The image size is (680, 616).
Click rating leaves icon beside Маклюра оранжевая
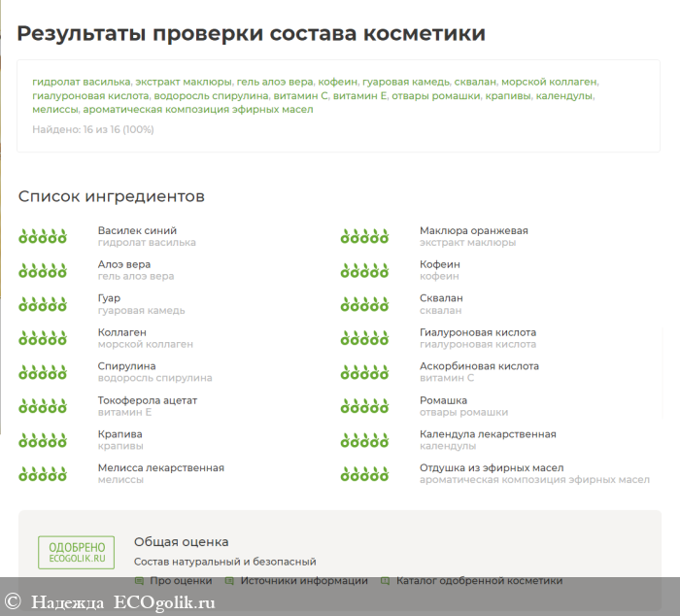coord(364,236)
